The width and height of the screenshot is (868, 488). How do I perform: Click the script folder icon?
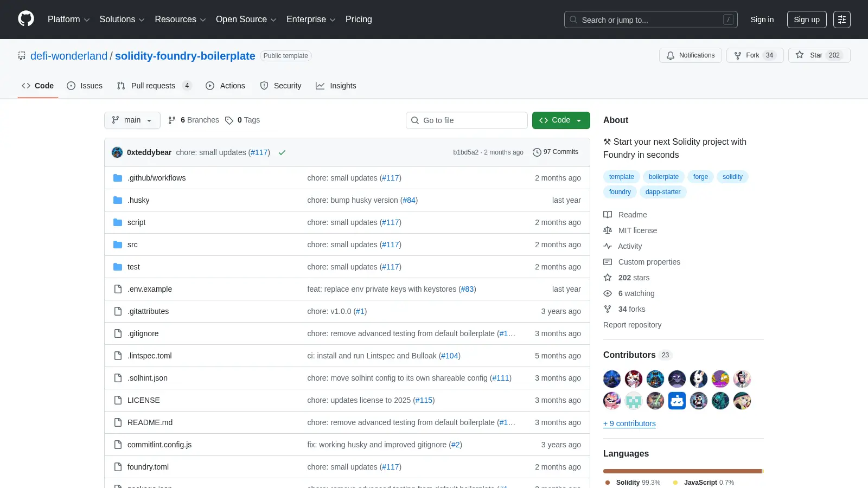pyautogui.click(x=118, y=222)
